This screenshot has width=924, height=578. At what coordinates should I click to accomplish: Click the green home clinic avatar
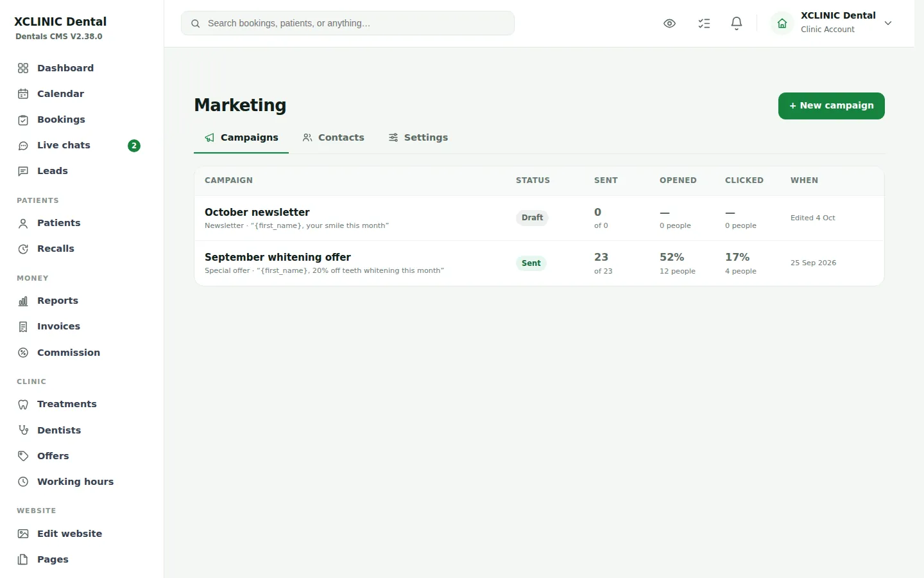coord(782,24)
